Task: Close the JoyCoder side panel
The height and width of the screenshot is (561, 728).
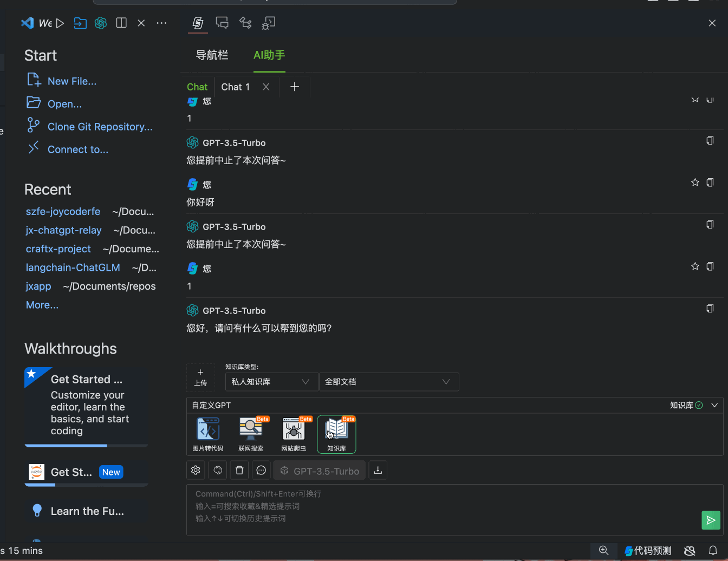Action: [x=712, y=23]
